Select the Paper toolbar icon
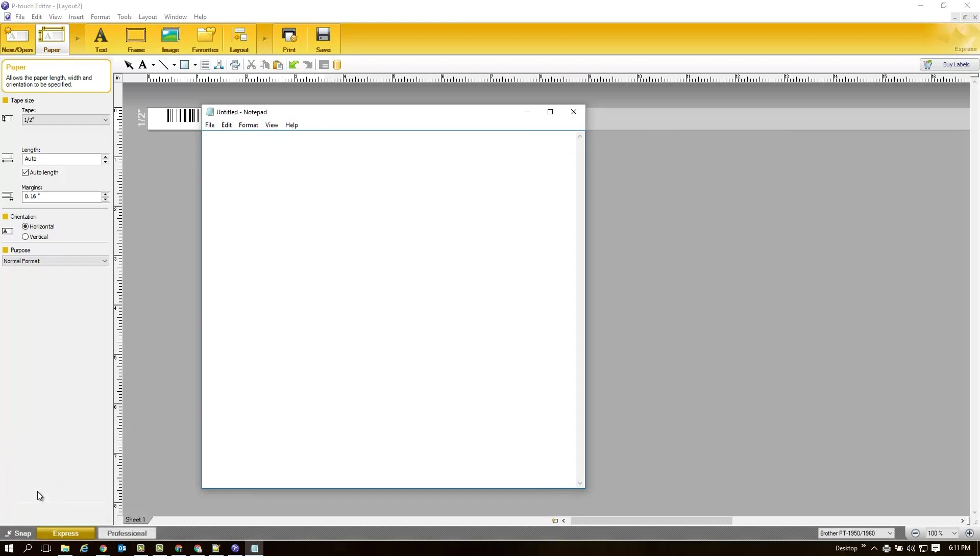Image resolution: width=980 pixels, height=556 pixels. [x=52, y=39]
